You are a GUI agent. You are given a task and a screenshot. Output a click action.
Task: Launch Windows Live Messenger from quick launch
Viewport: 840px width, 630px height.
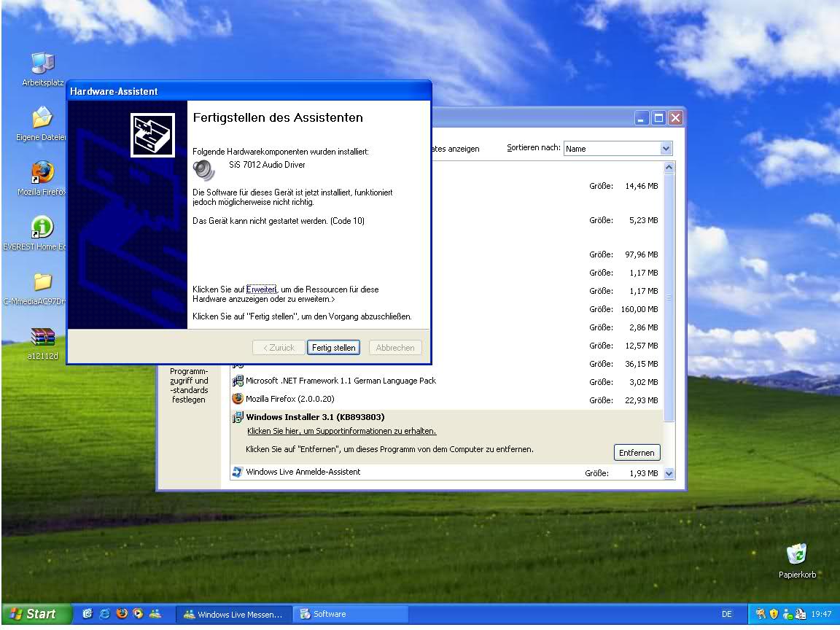coord(155,614)
